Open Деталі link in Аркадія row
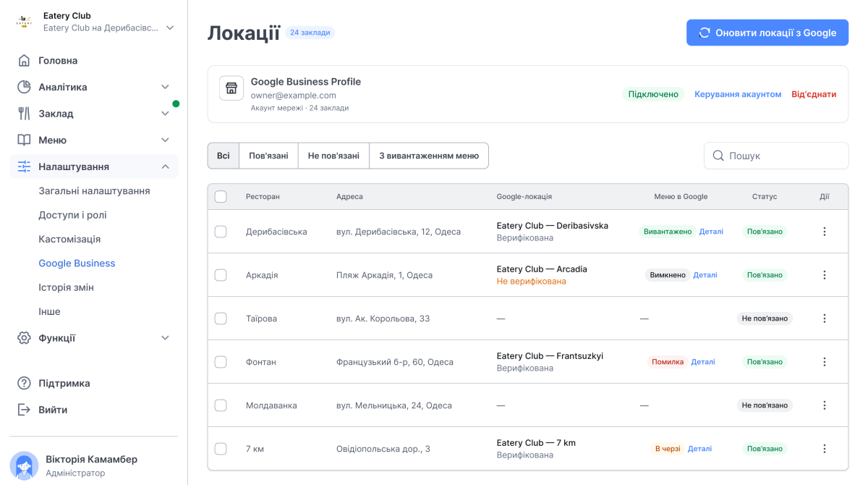Viewport: 868px width, 485px height. [x=705, y=275]
